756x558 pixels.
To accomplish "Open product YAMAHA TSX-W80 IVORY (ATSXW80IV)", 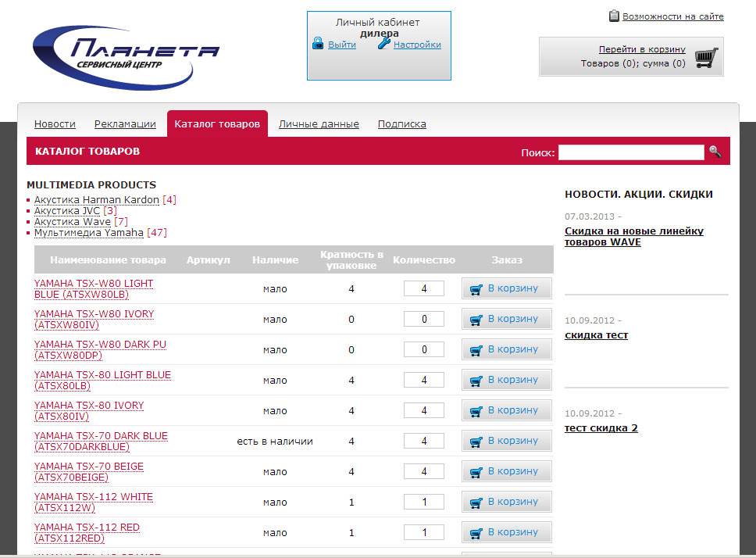I will pyautogui.click(x=94, y=320).
